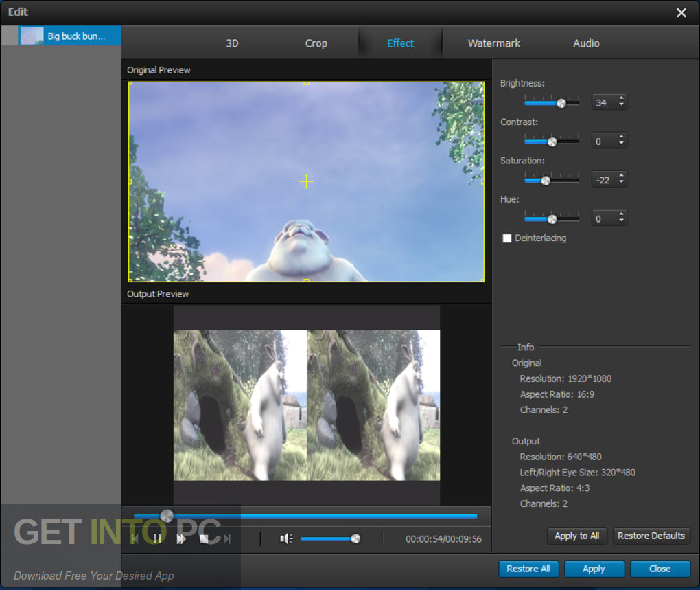This screenshot has height=590, width=700.
Task: Click the text 'Aspect Ratio: 16:9'
Action: pyautogui.click(x=557, y=394)
